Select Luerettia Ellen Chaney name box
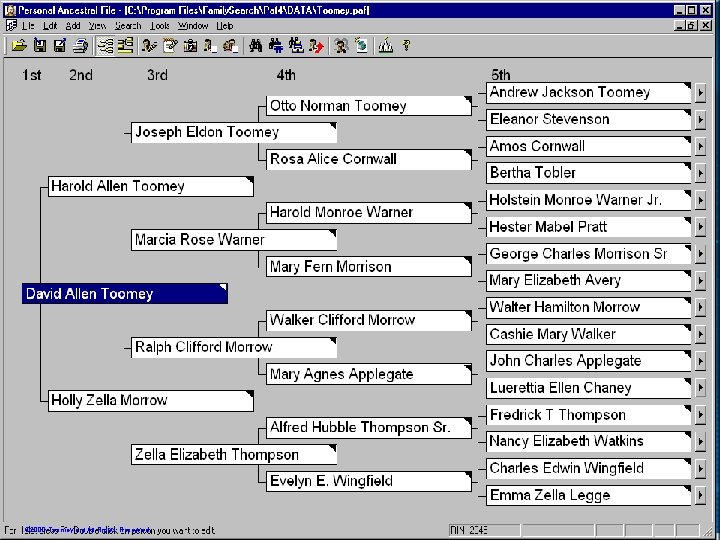The image size is (720, 540). click(589, 388)
